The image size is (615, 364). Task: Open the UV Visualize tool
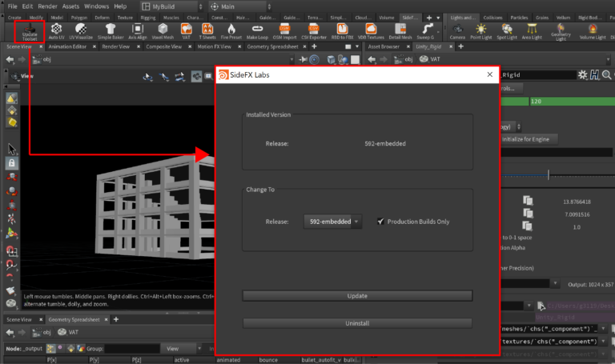81,31
